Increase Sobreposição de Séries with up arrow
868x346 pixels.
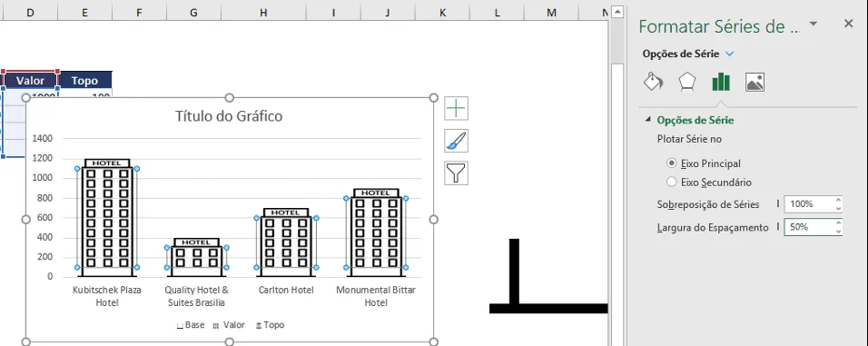tap(839, 200)
